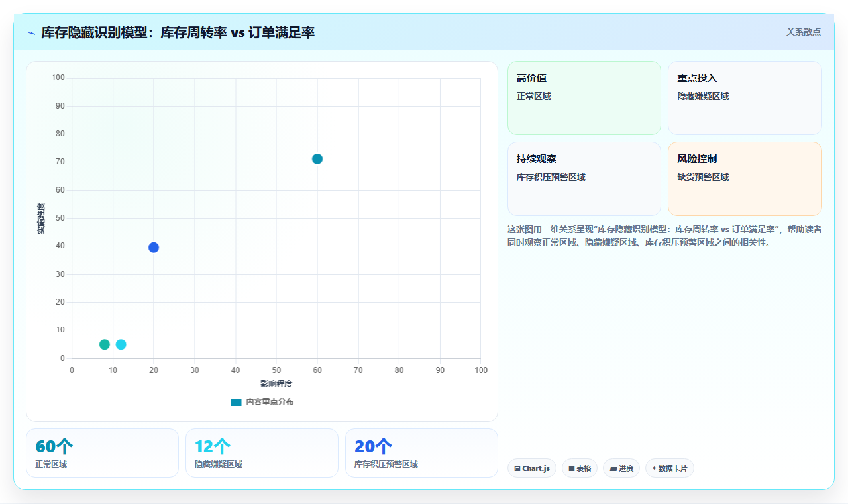The width and height of the screenshot is (848, 504).
Task: Click the 60个 正常区域 stat card
Action: [102, 453]
